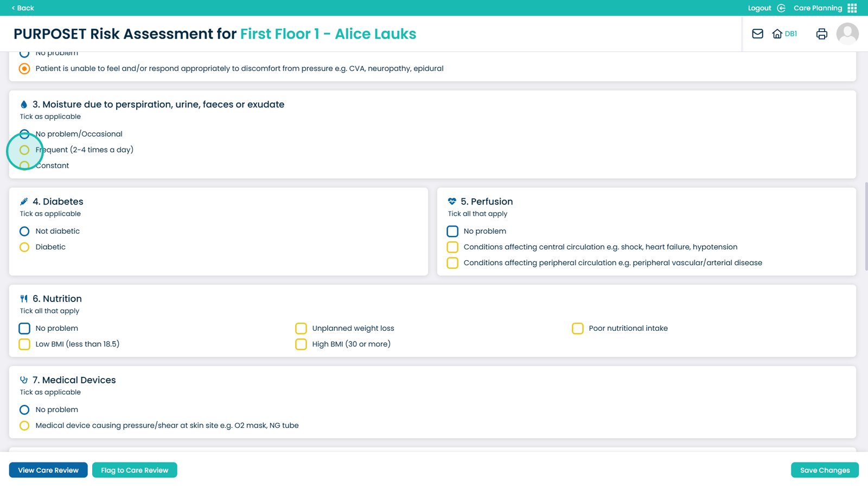Check Low BMI (less than 18.5)

(24, 344)
